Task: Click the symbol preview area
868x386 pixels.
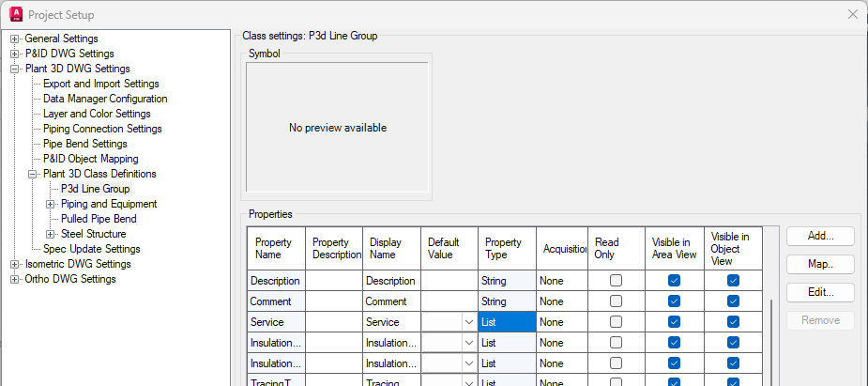Action: (337, 128)
